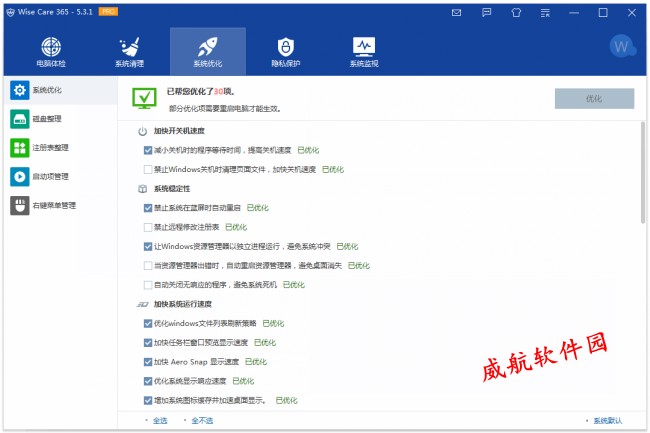Open the feedback chat icon
This screenshot has width=650, height=433.
tap(486, 12)
